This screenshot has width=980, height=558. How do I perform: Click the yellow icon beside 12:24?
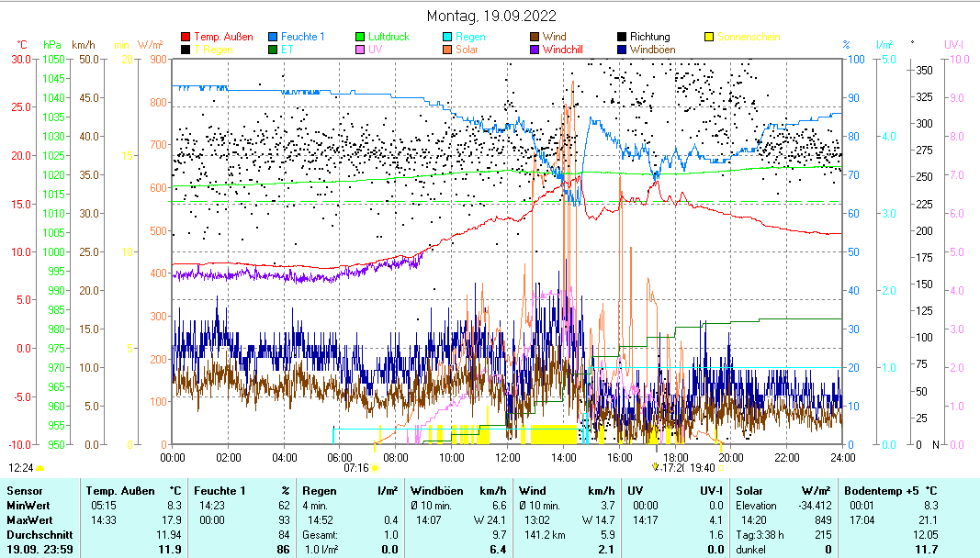[x=40, y=468]
